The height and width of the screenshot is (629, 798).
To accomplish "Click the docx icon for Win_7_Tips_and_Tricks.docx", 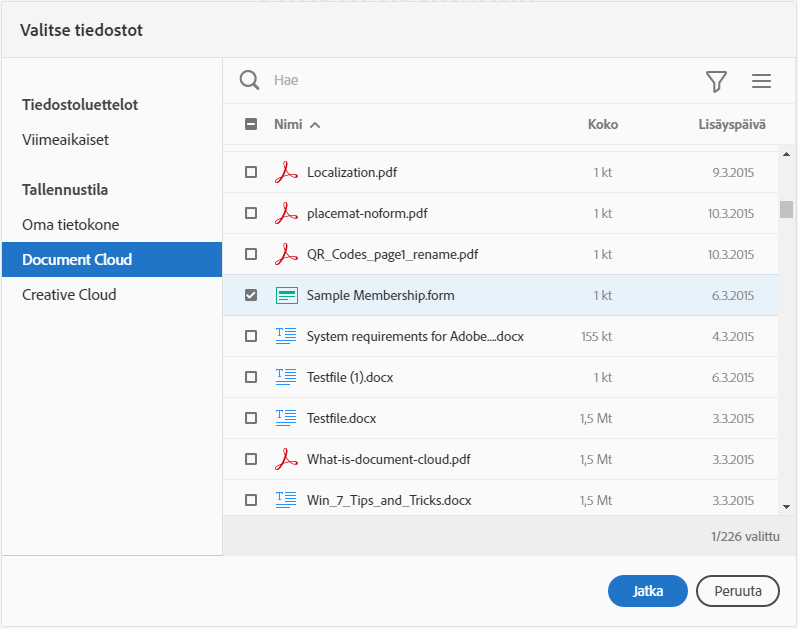I will click(287, 500).
